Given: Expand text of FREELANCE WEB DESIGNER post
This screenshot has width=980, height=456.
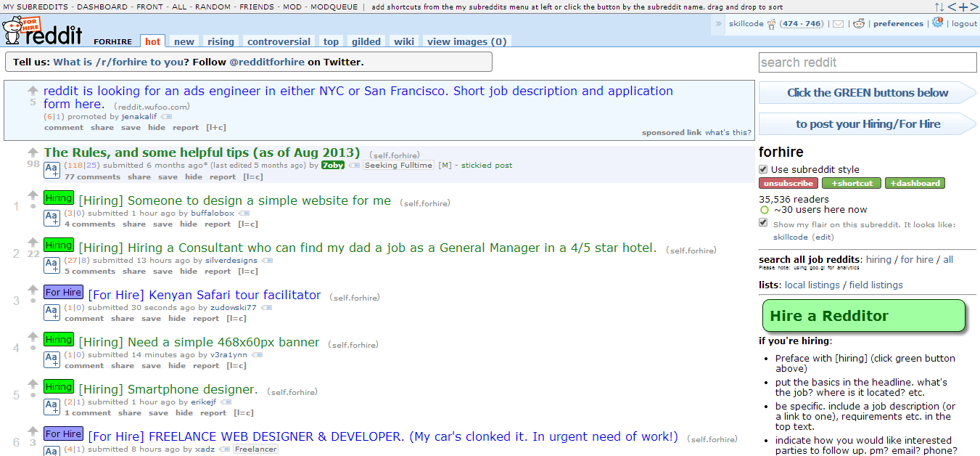Looking at the screenshot, I should pos(52,451).
